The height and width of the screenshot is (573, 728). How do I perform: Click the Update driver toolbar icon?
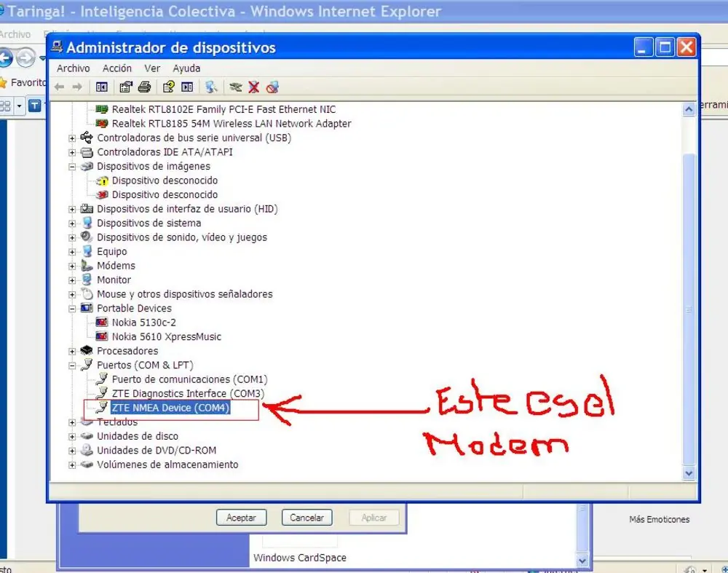[x=235, y=87]
